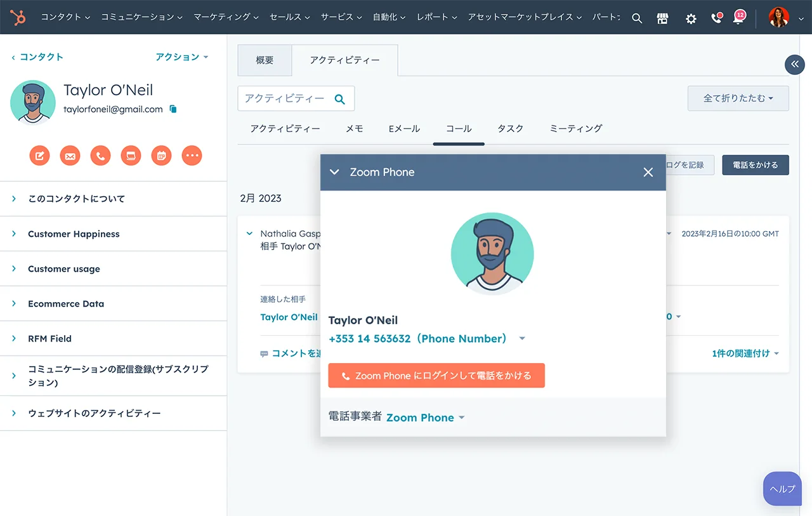Open the レポート navigation menu

tap(437, 17)
